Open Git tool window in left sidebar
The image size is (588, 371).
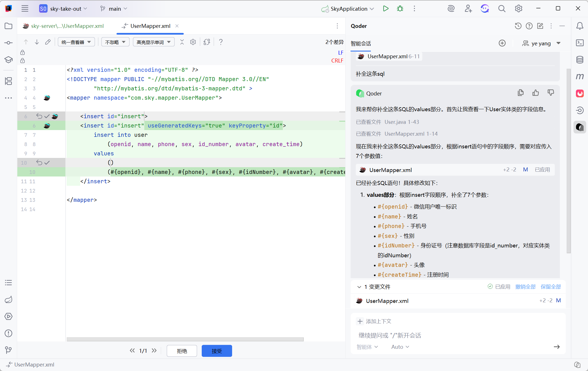tap(8, 350)
